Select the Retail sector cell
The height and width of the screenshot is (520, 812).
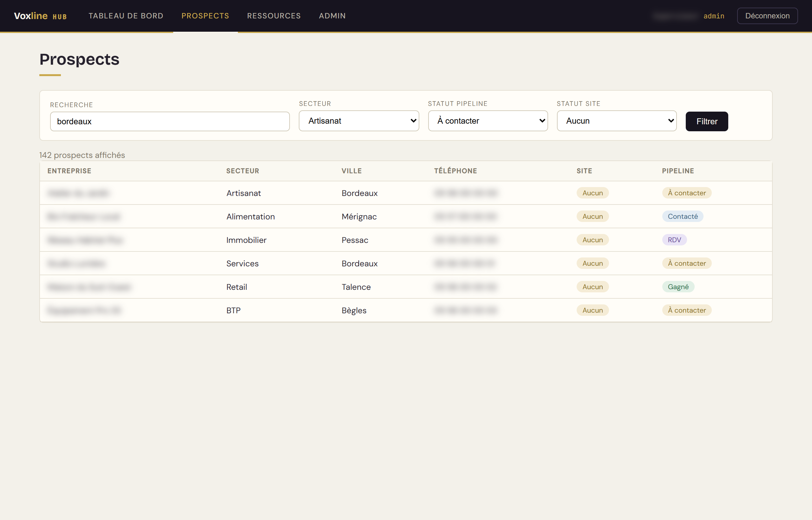pos(236,287)
